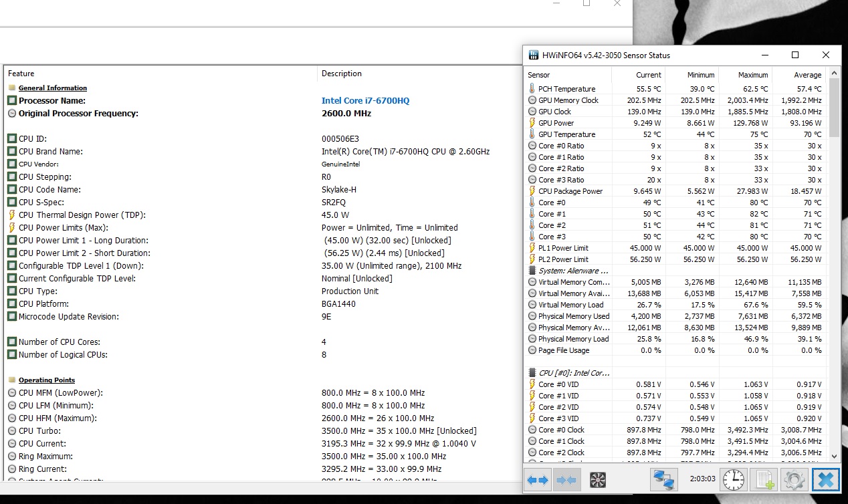
Task: Select the Intel Core i7-6700HQ link text
Action: (x=365, y=101)
